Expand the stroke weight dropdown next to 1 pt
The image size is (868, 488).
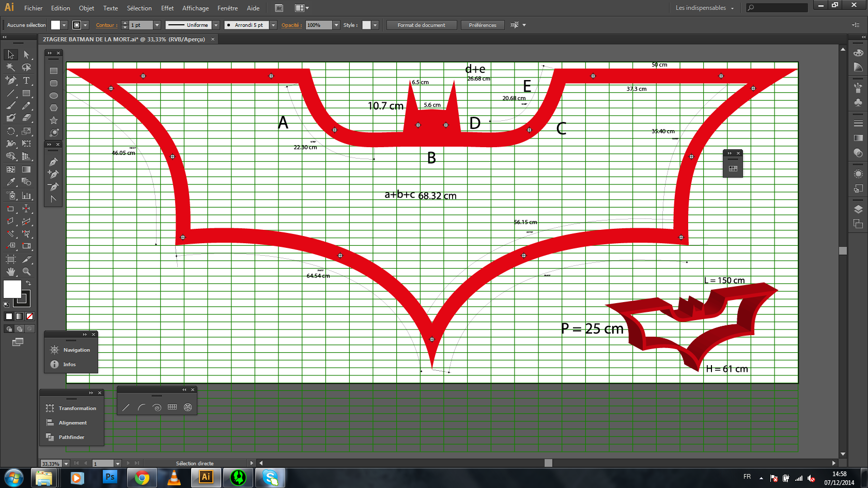point(157,25)
